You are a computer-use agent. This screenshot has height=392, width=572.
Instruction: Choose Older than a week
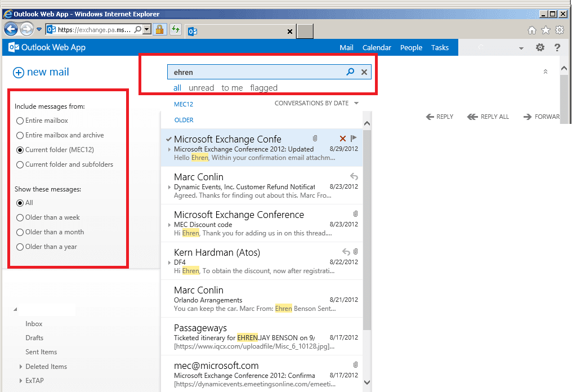[x=20, y=217]
